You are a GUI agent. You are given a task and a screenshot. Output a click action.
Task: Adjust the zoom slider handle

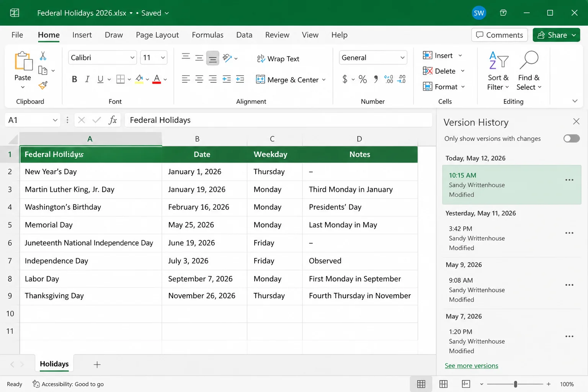tap(516, 384)
